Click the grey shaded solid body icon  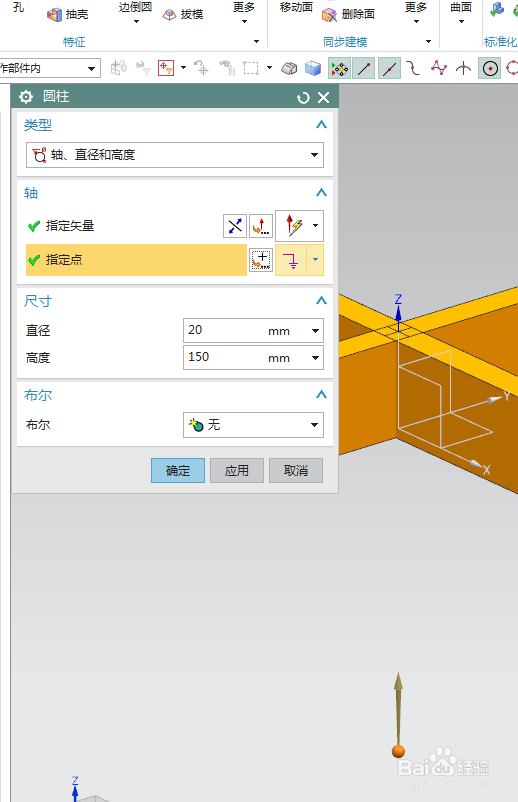click(289, 68)
